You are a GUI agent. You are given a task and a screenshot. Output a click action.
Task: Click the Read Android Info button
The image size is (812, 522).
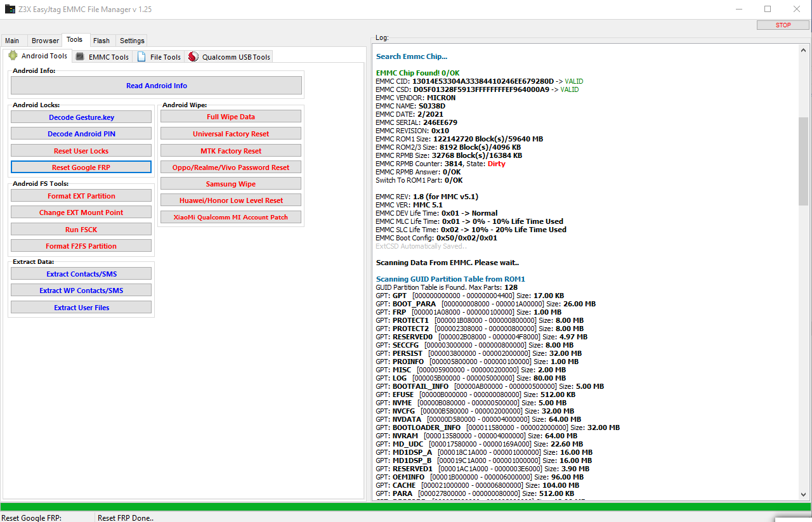[x=157, y=86]
